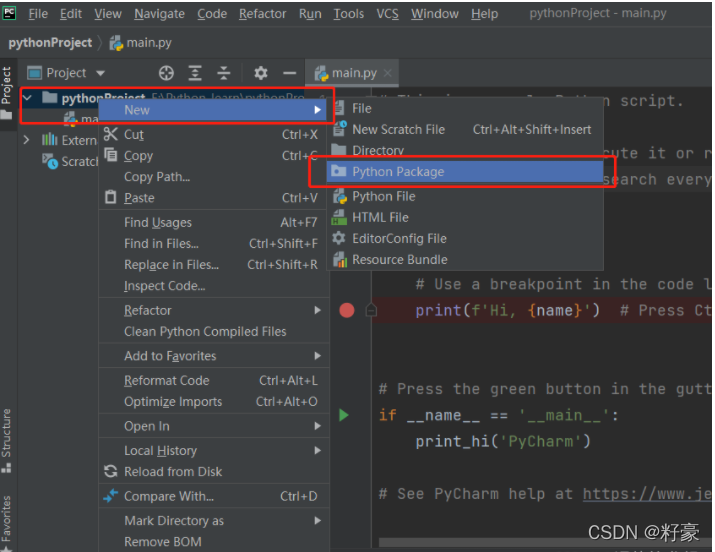Close the main.py editor tab
The height and width of the screenshot is (552, 715).
(x=388, y=73)
